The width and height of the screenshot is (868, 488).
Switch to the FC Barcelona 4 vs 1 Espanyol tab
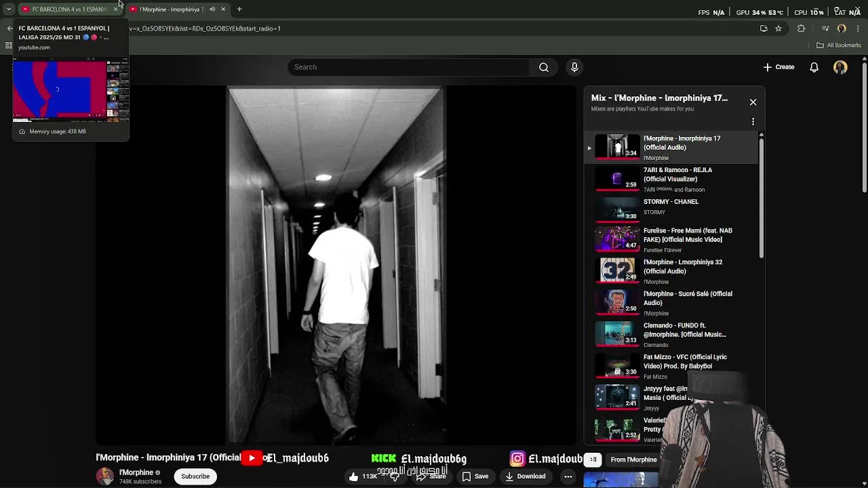click(69, 9)
